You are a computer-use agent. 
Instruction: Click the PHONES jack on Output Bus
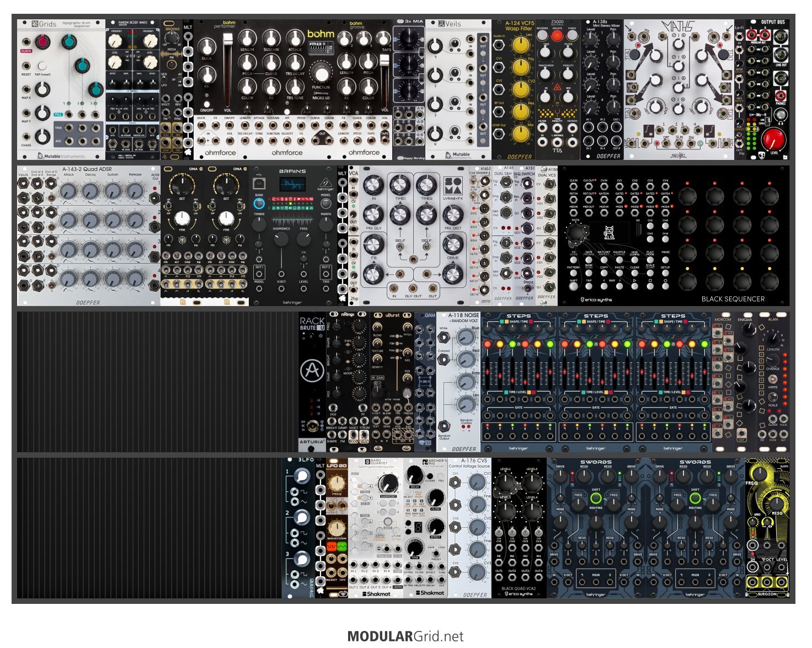(x=781, y=96)
